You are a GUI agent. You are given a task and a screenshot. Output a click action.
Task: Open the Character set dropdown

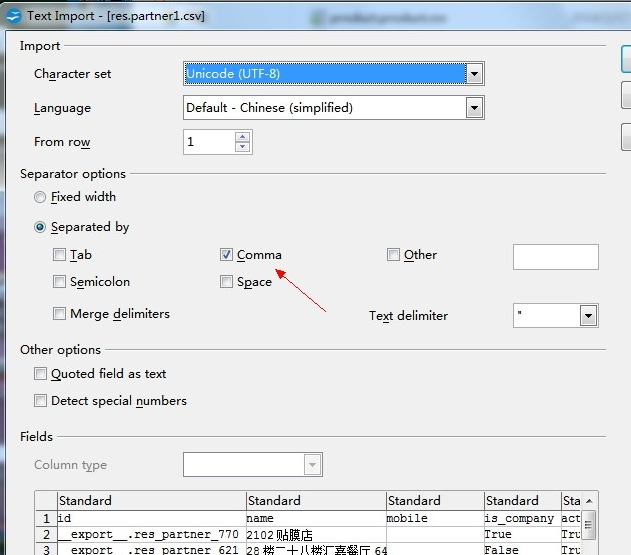click(x=475, y=74)
